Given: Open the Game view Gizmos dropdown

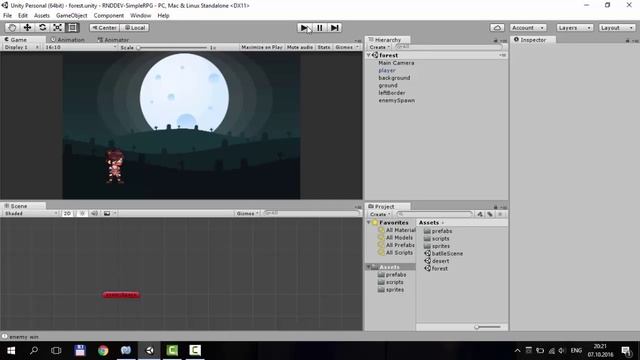Looking at the screenshot, I should point(347,47).
